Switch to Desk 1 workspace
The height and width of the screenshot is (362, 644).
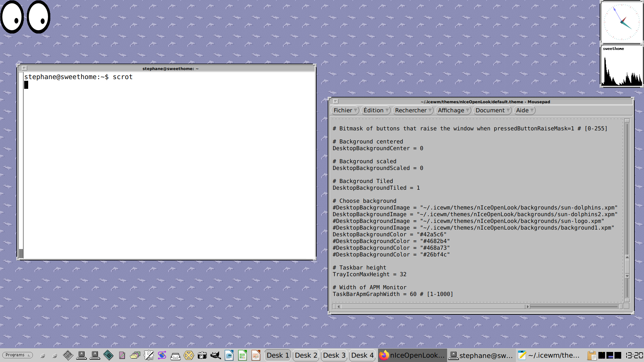tap(278, 355)
